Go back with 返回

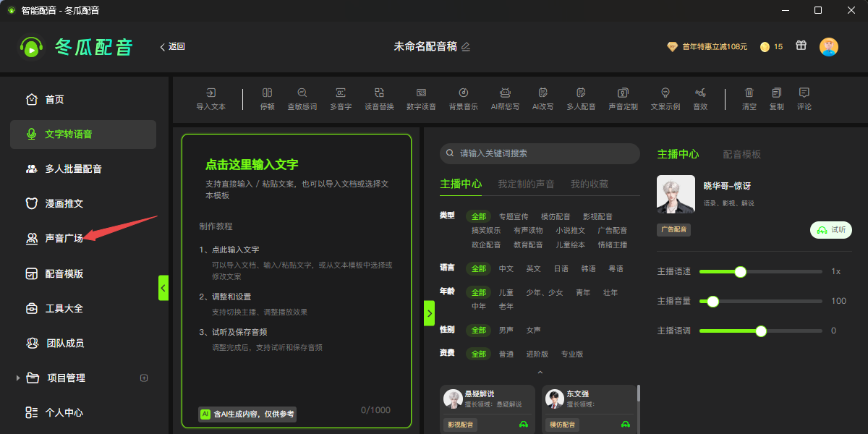172,46
